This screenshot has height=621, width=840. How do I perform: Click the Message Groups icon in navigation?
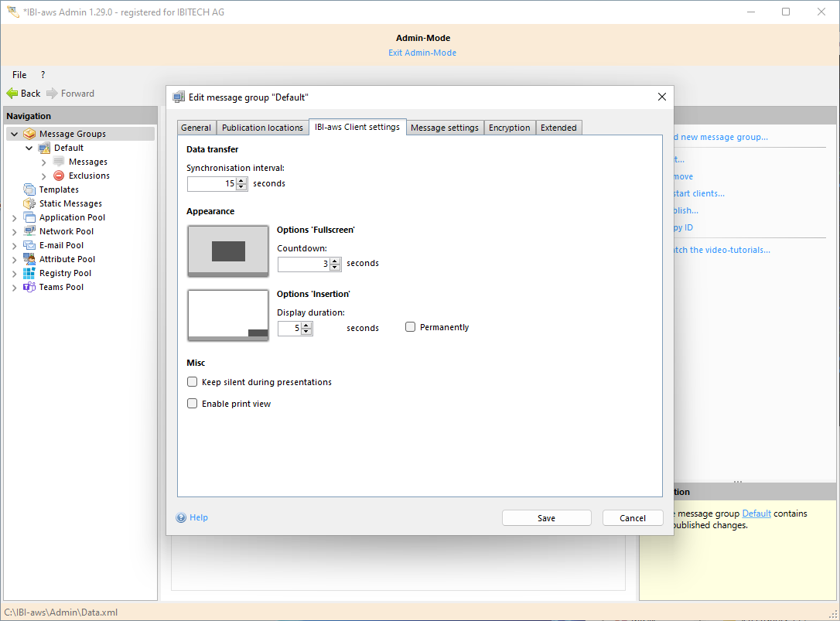[x=29, y=134]
